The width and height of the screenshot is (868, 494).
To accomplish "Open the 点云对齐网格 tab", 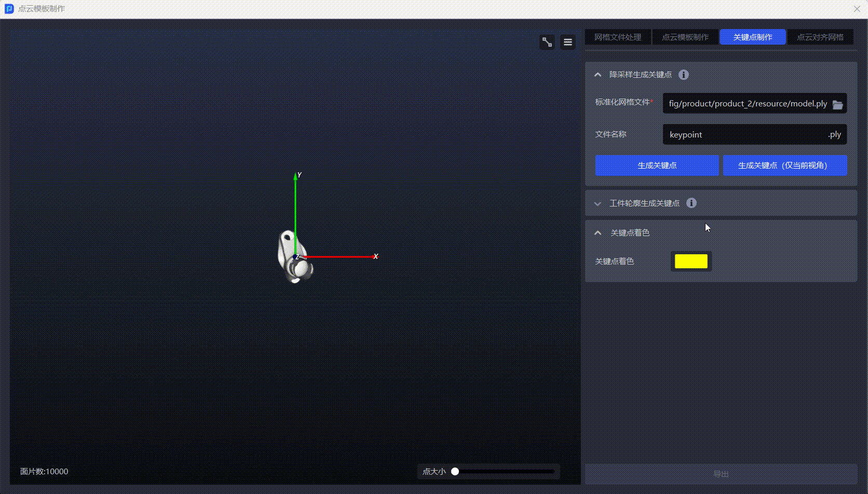I will (820, 37).
